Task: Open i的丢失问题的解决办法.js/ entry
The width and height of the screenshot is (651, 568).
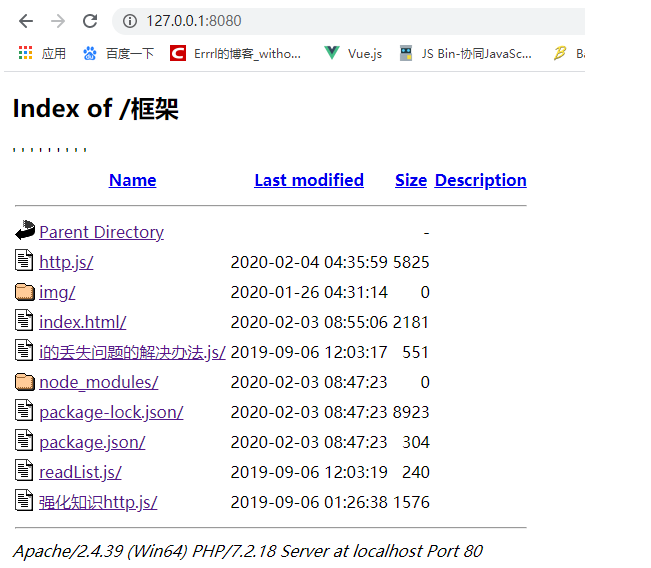Action: tap(132, 352)
